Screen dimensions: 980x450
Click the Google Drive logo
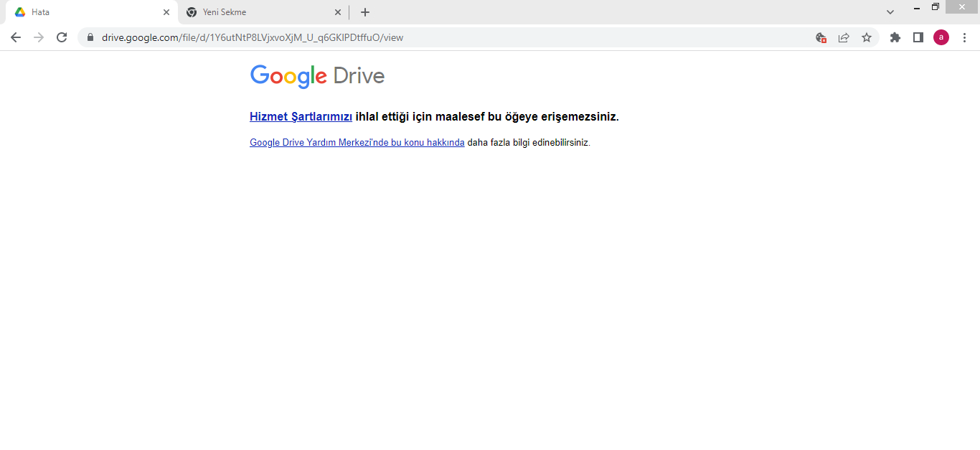(x=317, y=76)
